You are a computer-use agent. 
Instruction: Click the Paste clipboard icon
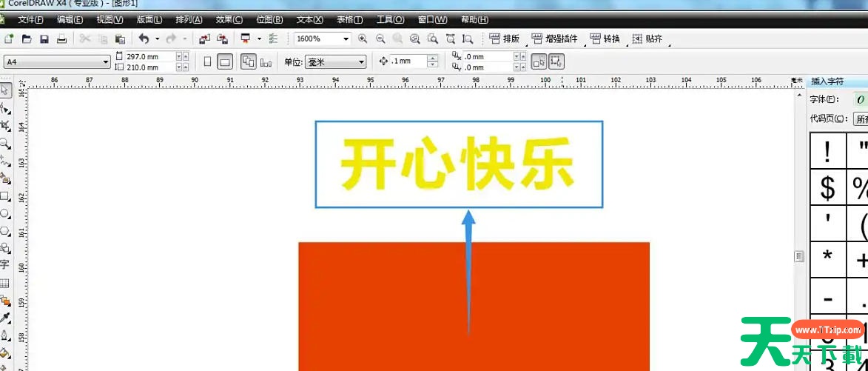120,39
